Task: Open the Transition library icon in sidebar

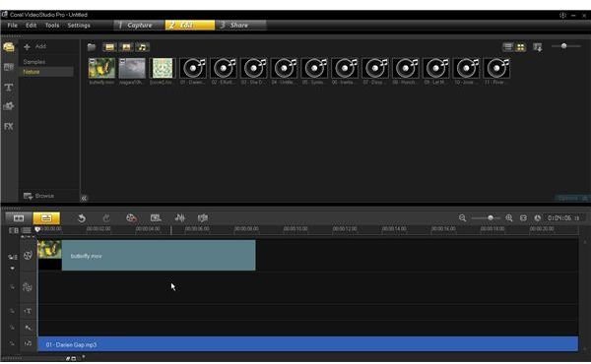Action: [9, 67]
